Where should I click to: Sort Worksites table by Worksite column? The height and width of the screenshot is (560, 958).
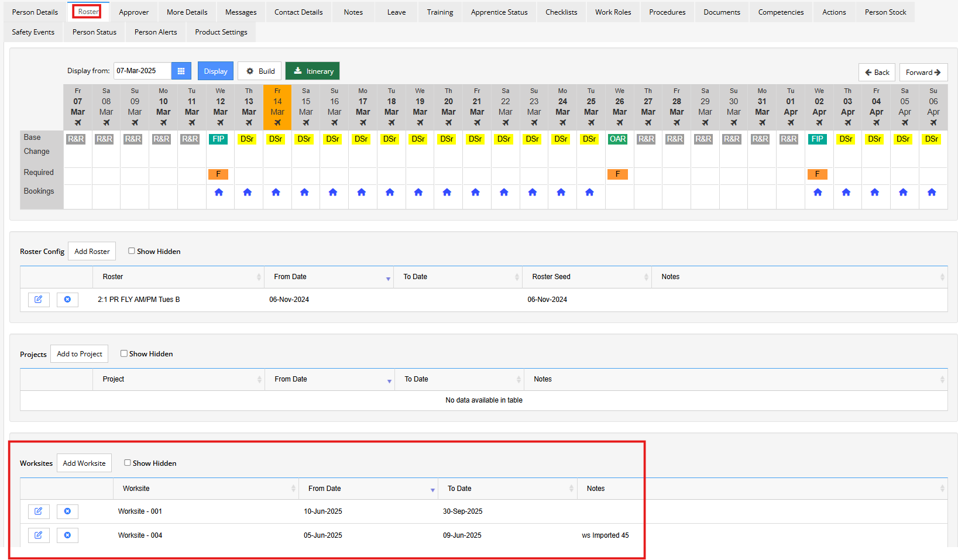tap(206, 489)
